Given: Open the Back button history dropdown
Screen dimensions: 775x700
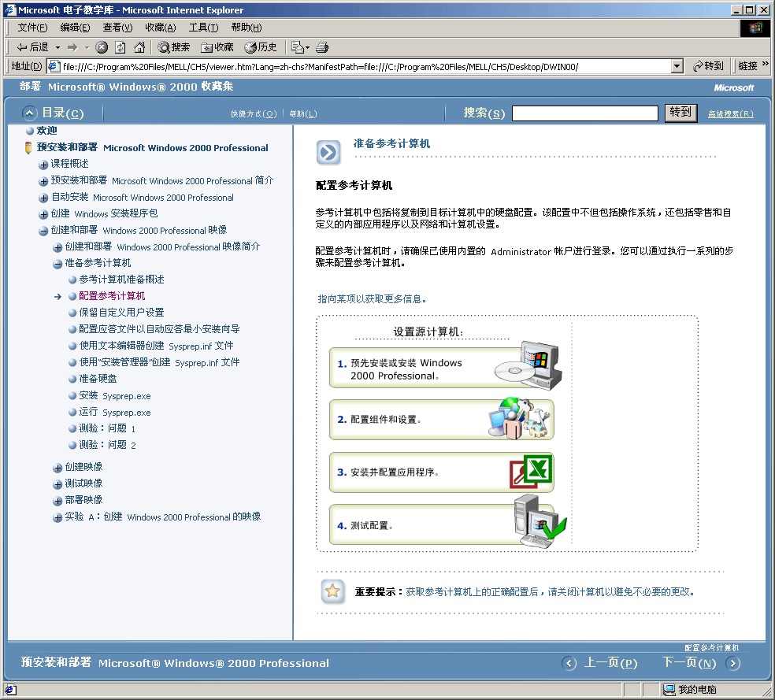Looking at the screenshot, I should tap(57, 47).
